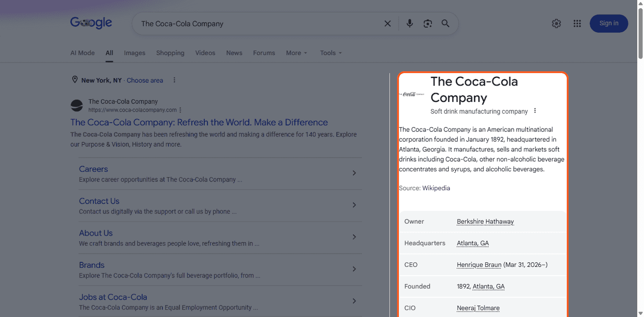
Task: Open the Contact Us sitelink
Action: pos(99,201)
